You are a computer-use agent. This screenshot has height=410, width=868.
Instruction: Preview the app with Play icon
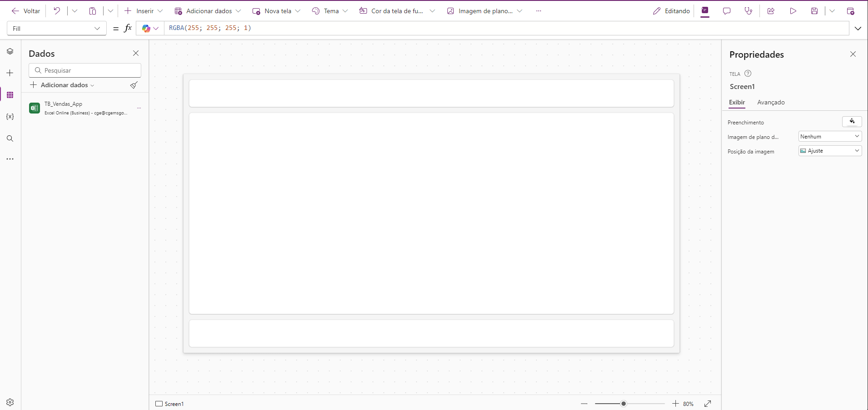tap(793, 11)
